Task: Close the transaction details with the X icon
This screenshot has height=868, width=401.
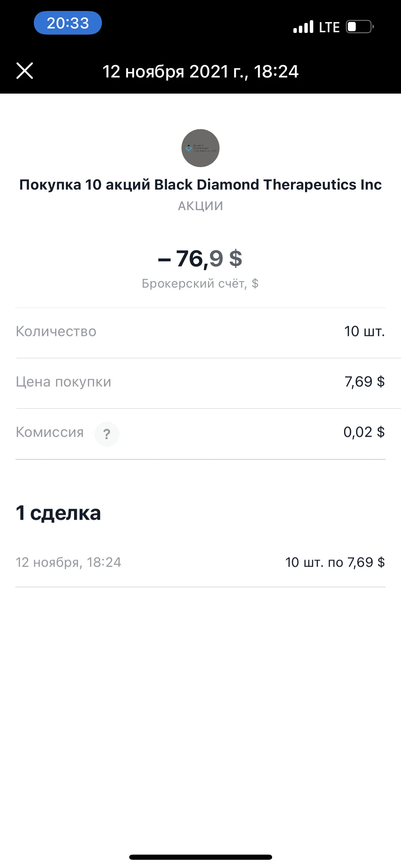Action: (25, 71)
